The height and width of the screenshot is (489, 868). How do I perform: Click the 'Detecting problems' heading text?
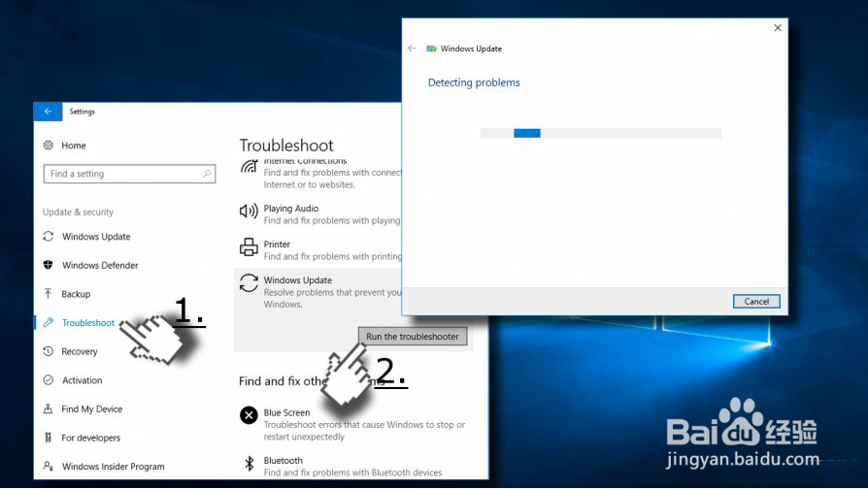[474, 82]
